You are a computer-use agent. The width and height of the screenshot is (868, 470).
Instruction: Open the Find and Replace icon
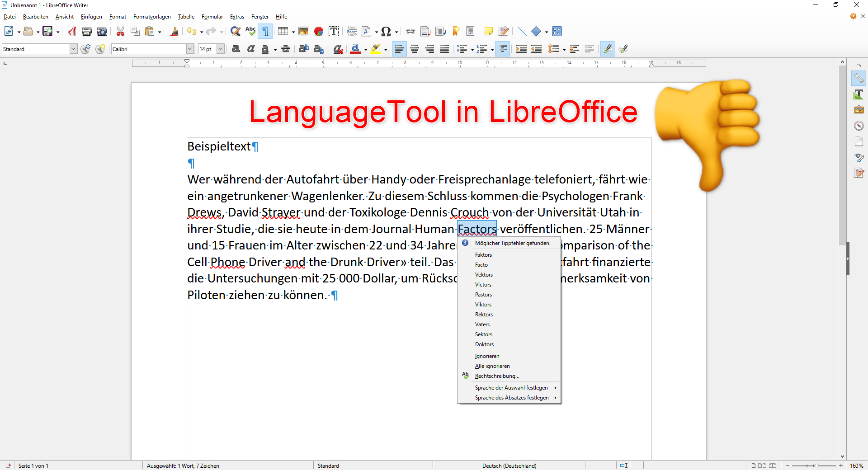click(x=235, y=31)
